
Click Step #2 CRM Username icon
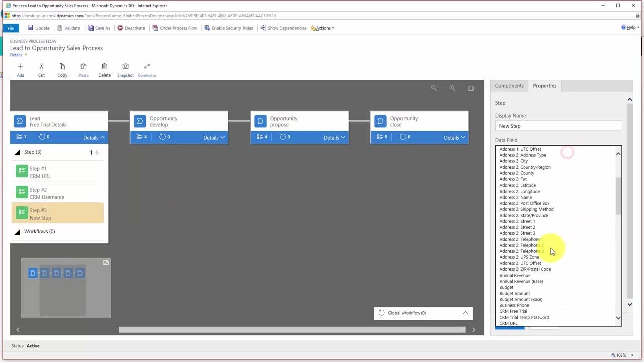[21, 193]
